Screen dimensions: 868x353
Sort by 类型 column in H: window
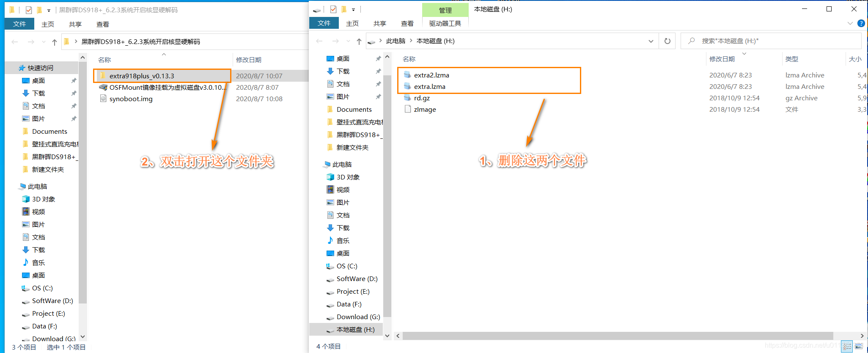tap(792, 59)
